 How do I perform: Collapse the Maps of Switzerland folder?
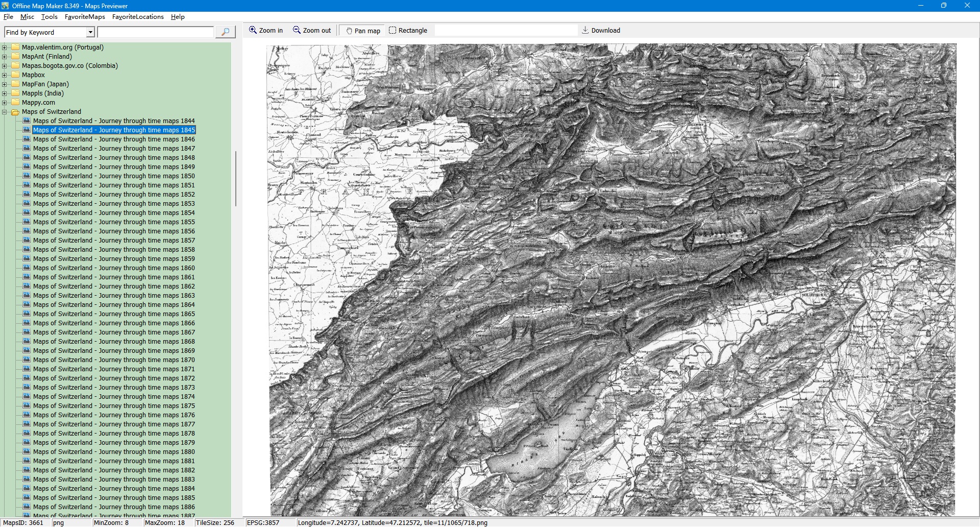[5, 112]
